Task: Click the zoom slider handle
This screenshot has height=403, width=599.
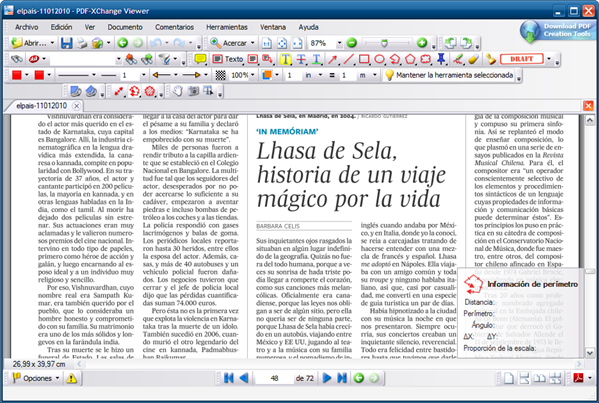Action: click(385, 43)
